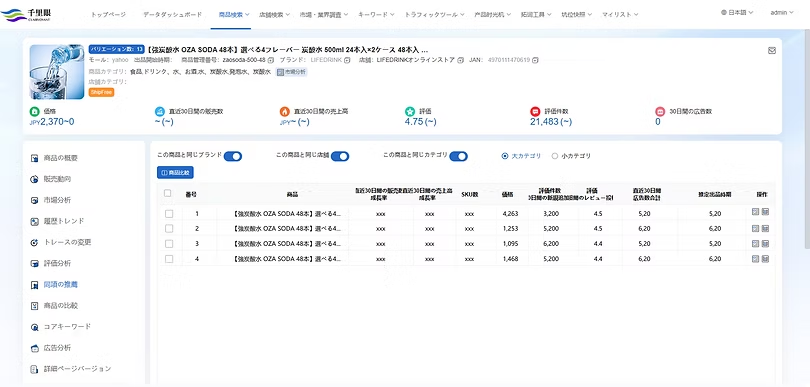This screenshot has height=387, width=810.
Task: Open the product title 【強炭酸水 OZA SODA 48本】
Action: [x=288, y=50]
